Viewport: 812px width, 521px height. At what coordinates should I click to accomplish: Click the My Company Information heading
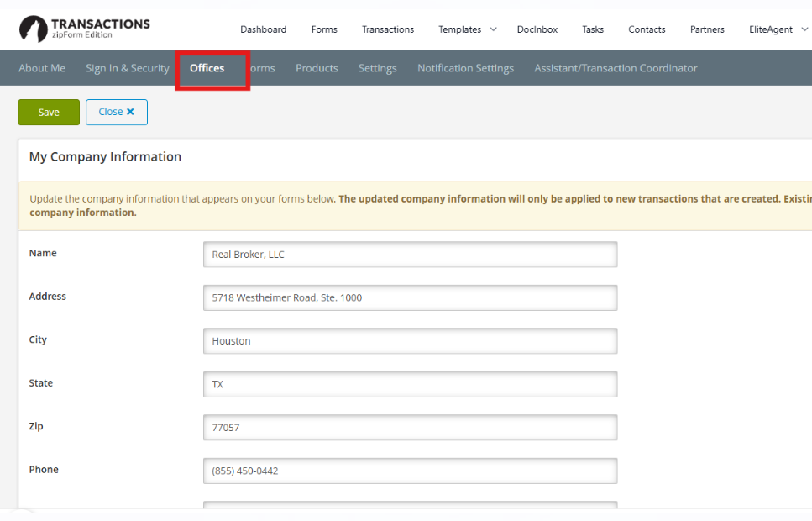(x=105, y=156)
